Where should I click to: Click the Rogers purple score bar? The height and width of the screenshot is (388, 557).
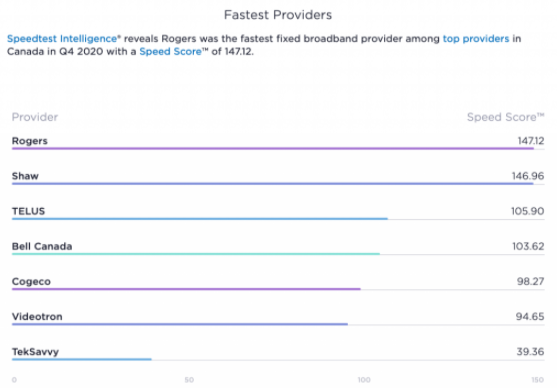click(x=273, y=149)
